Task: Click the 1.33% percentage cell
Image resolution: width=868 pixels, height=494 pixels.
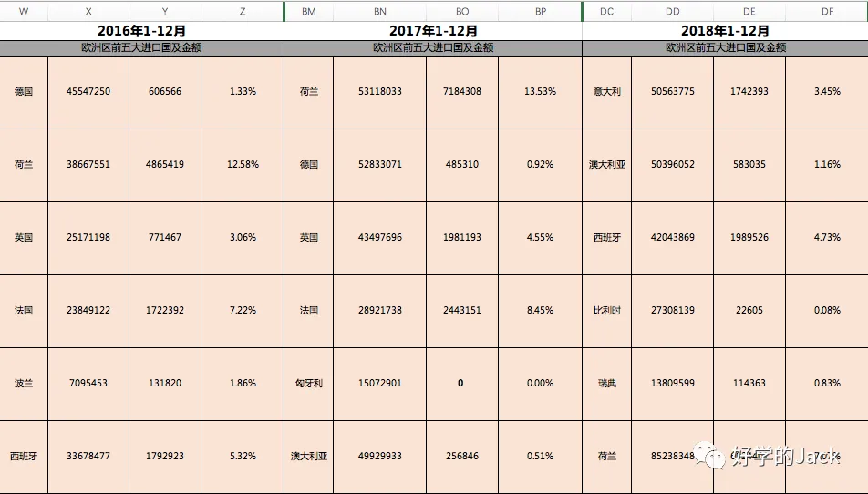Action: (x=243, y=92)
